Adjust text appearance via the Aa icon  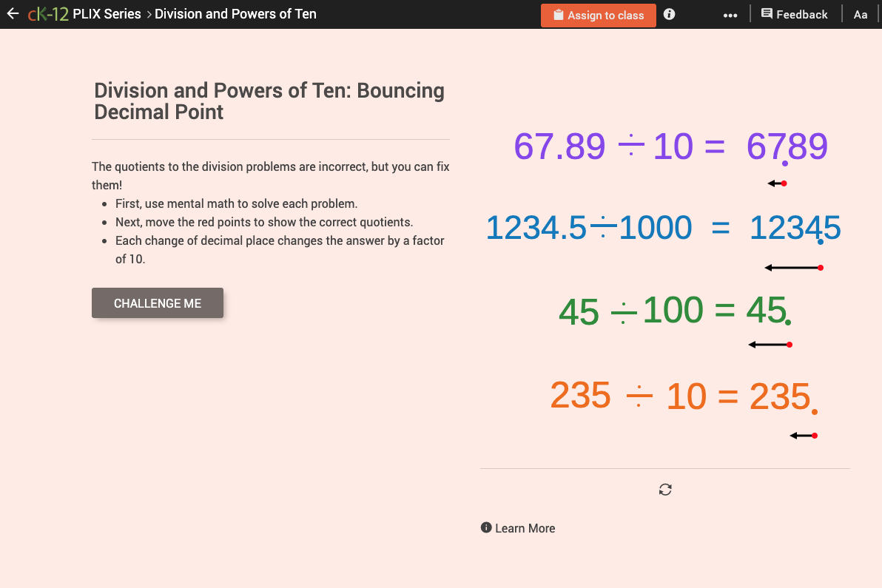click(861, 13)
